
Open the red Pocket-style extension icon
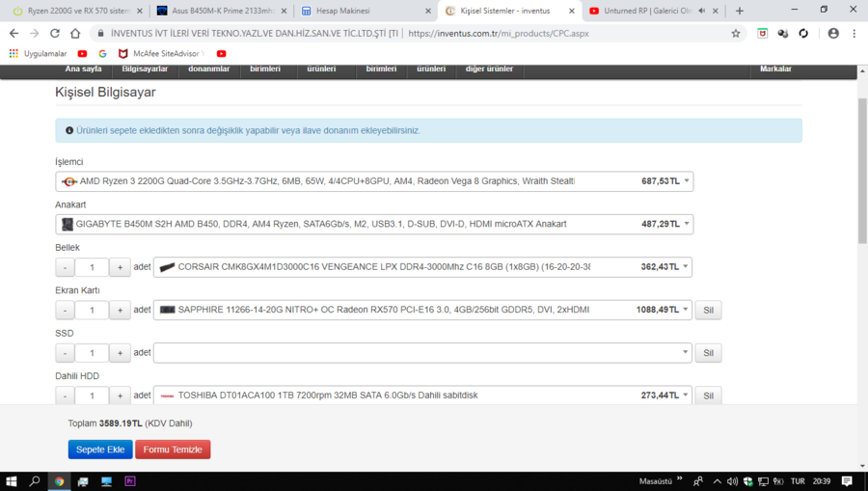click(x=762, y=33)
